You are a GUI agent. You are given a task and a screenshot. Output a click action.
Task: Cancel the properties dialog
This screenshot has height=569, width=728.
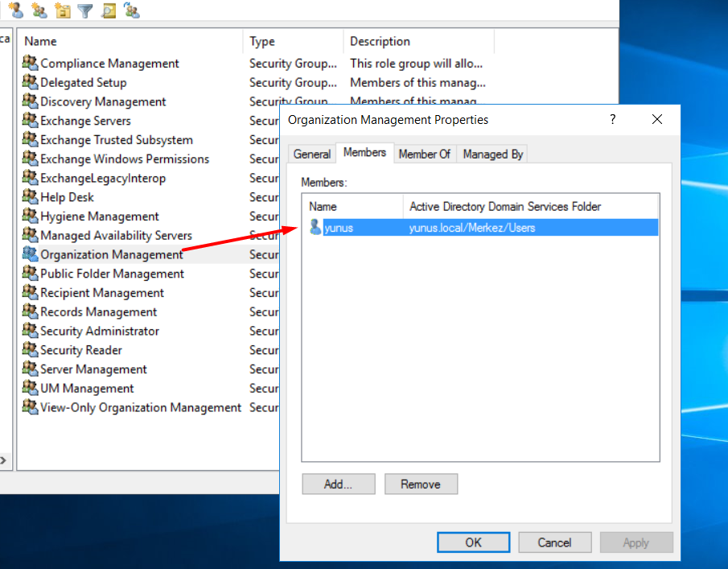pyautogui.click(x=555, y=542)
